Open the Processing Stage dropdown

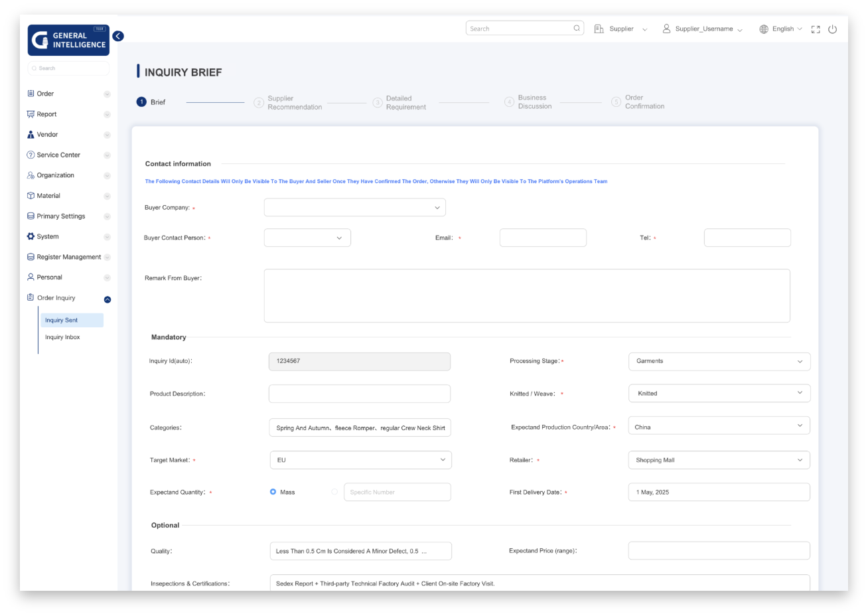[719, 361]
